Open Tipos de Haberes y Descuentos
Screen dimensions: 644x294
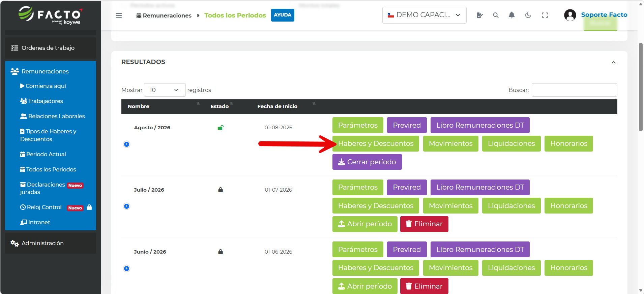coord(48,135)
